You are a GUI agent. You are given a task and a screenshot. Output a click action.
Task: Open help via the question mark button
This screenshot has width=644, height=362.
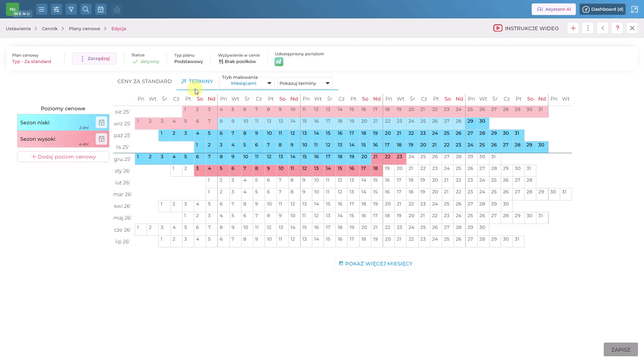(618, 28)
